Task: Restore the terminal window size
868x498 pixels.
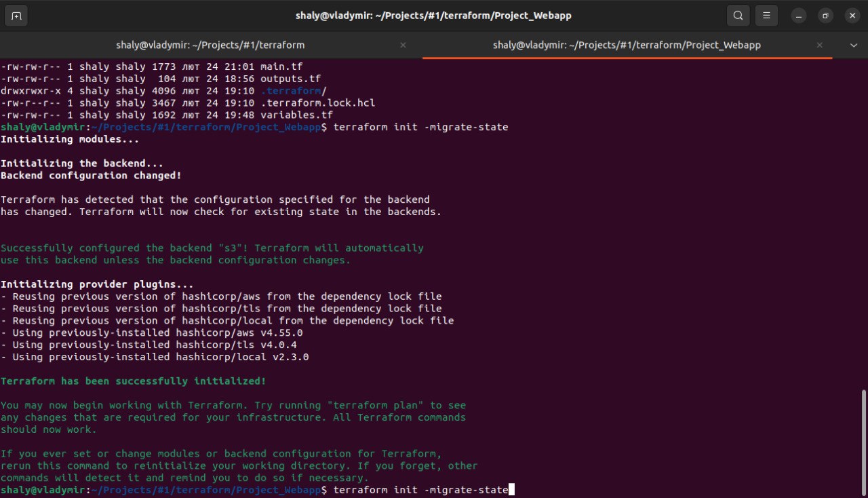Action: pos(825,15)
